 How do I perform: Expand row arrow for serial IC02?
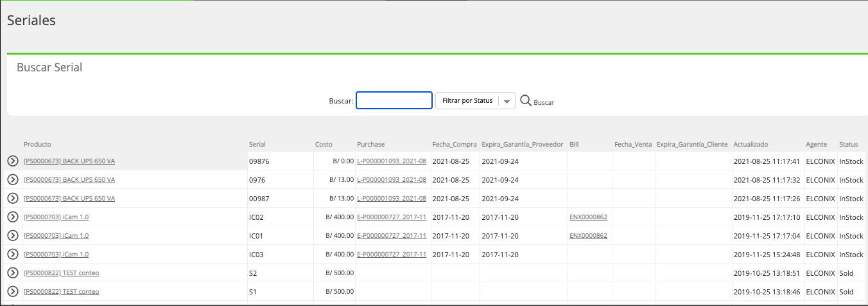coord(12,217)
